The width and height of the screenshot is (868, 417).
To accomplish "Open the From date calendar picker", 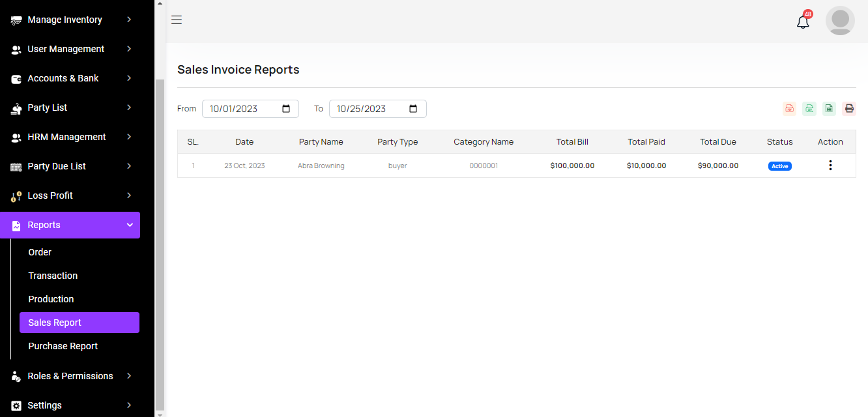I will [286, 109].
